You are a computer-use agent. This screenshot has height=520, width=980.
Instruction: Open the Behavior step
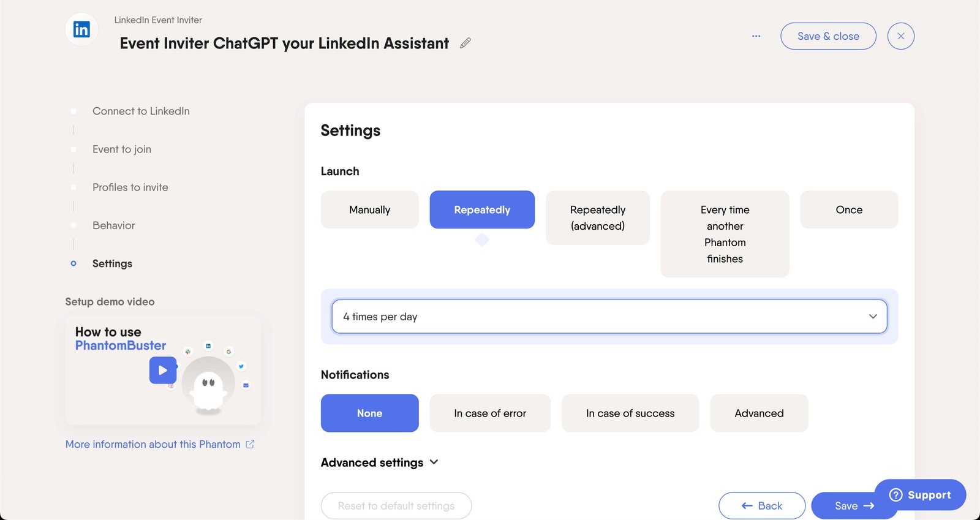point(113,225)
